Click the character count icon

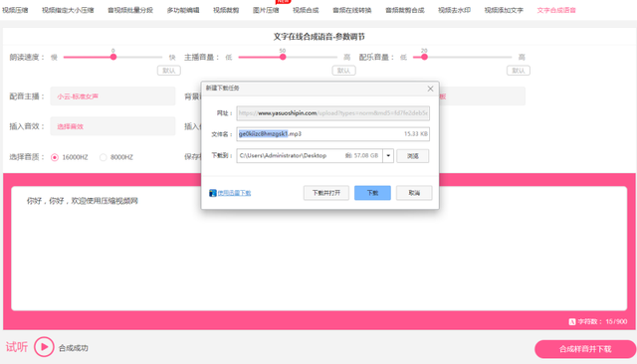click(x=572, y=322)
